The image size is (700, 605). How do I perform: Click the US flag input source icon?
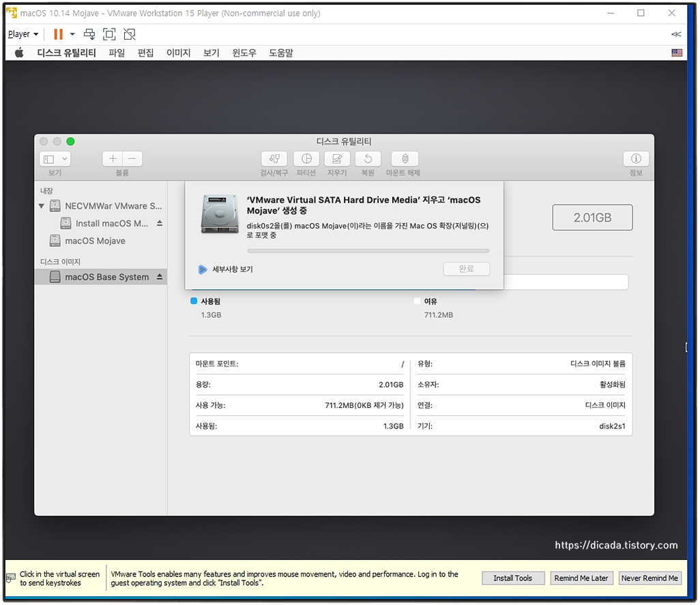pyautogui.click(x=677, y=53)
